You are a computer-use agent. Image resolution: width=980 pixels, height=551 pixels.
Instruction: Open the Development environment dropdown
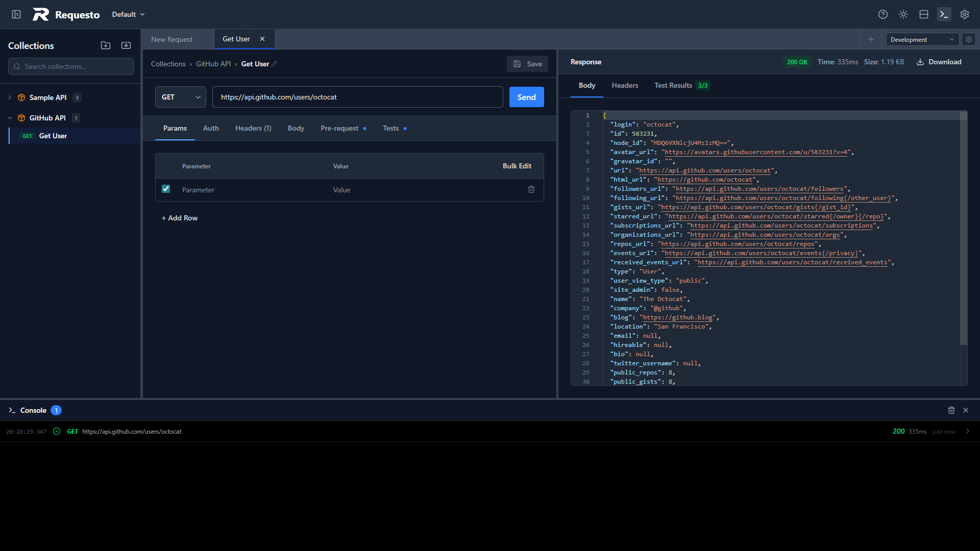click(922, 39)
